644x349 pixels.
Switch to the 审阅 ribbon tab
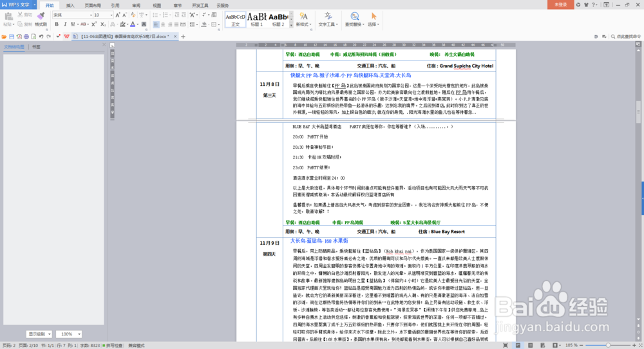coord(136,5)
